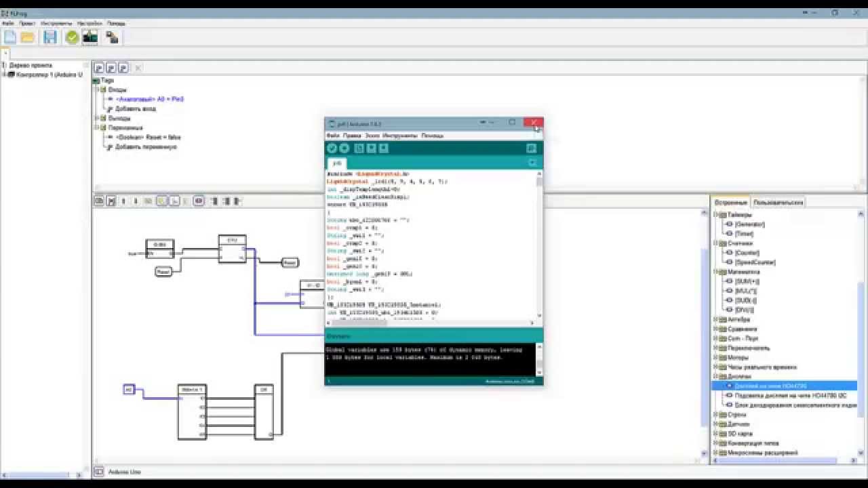This screenshot has width=868, height=488.
Task: Create a new project in FLProg toolbar
Action: coord(10,37)
